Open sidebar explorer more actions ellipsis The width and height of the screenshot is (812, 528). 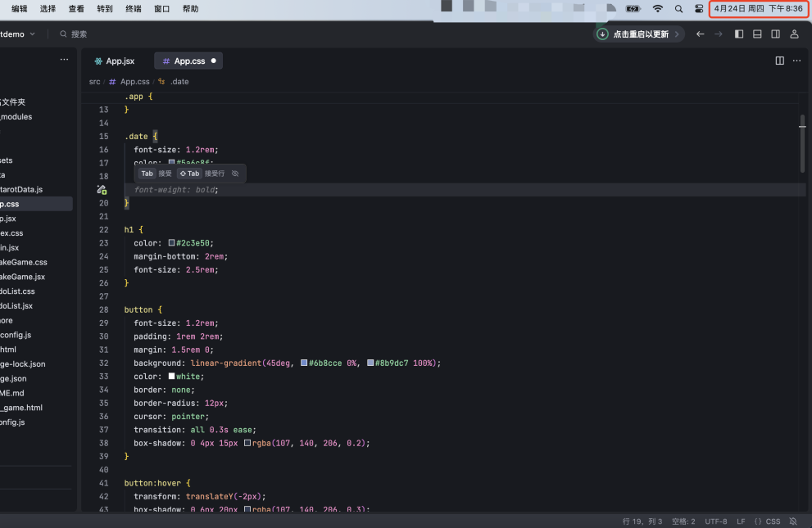click(64, 61)
